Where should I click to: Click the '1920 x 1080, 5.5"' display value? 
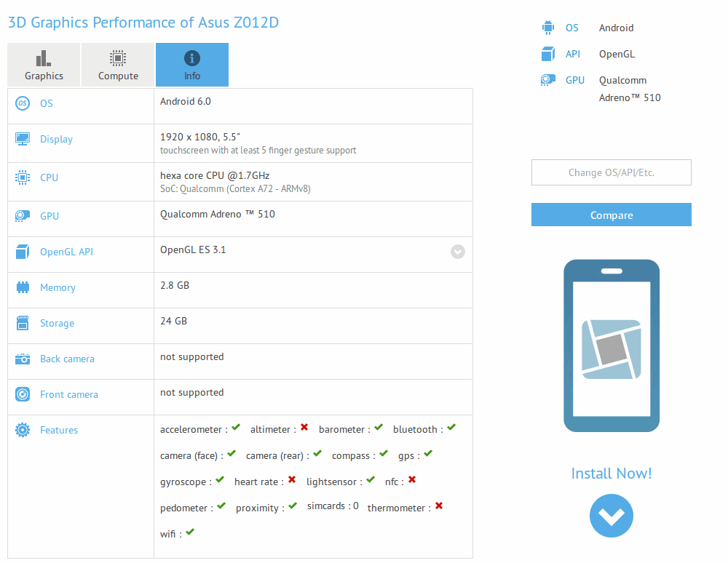200,137
